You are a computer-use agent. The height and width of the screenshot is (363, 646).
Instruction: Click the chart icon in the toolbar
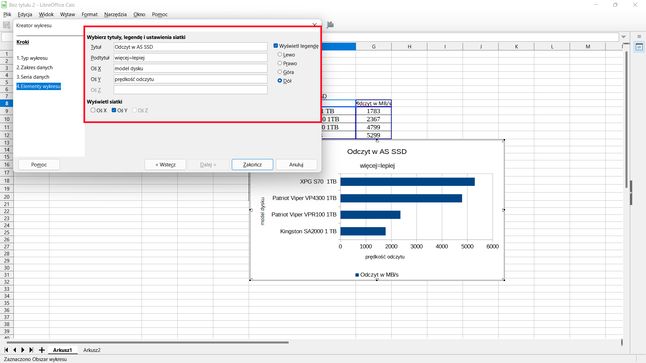[330, 25]
